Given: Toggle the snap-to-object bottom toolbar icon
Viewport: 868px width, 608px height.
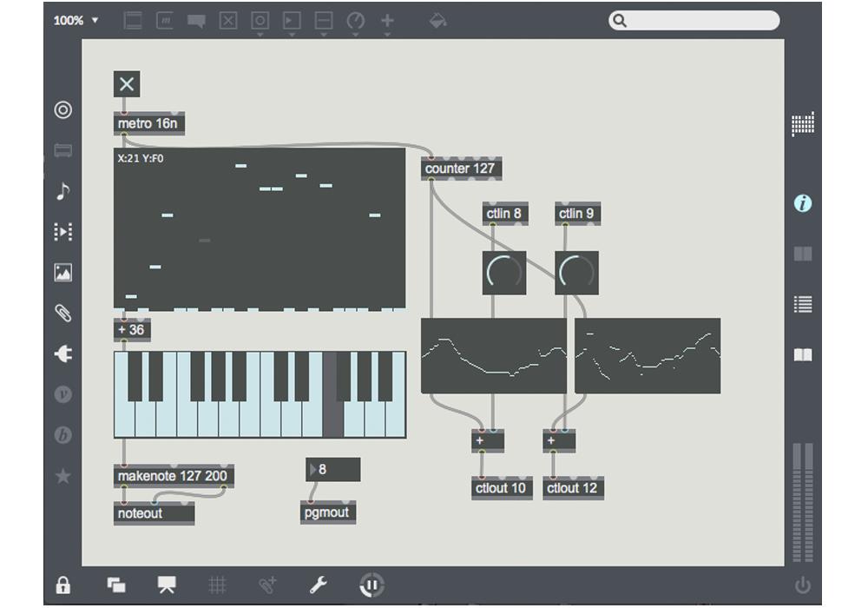Looking at the screenshot, I should [x=267, y=585].
